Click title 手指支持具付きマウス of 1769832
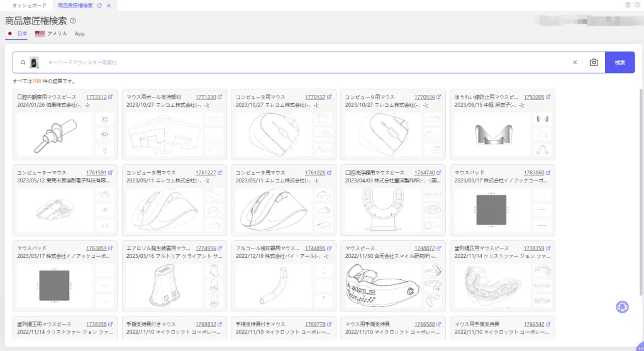Screen dimensions: 644x351 (x=151, y=325)
